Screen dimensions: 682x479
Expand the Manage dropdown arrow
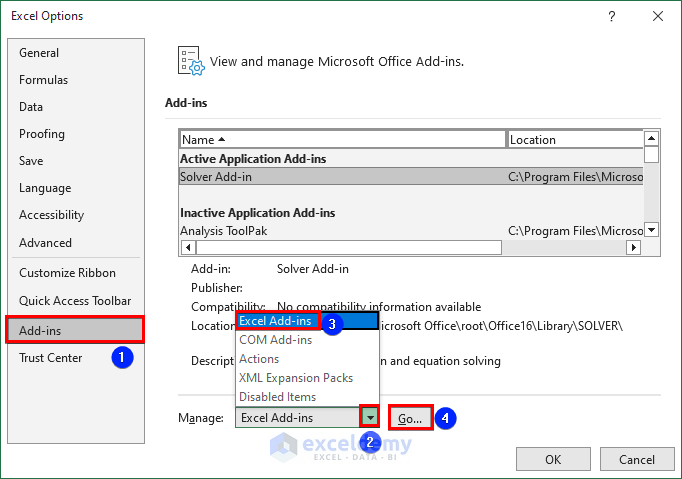coord(370,418)
